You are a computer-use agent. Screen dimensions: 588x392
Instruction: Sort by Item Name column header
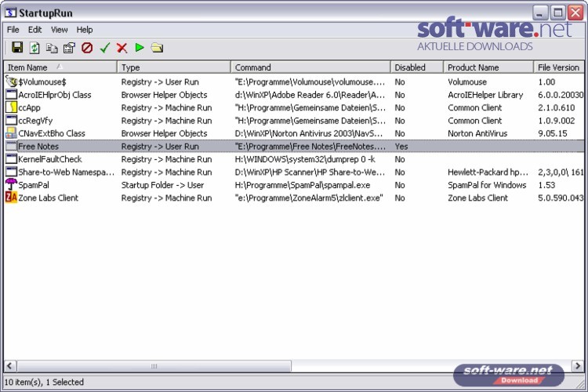tap(60, 67)
